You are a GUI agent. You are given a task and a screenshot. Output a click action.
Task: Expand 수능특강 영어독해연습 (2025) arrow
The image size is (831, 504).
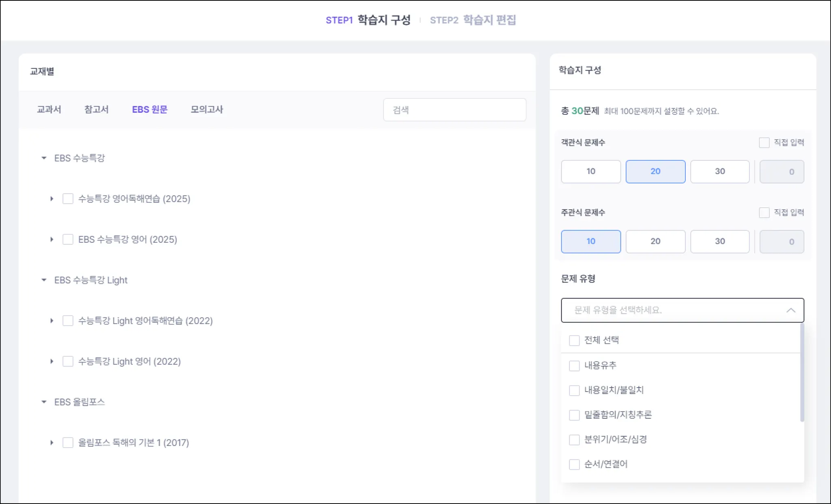52,199
